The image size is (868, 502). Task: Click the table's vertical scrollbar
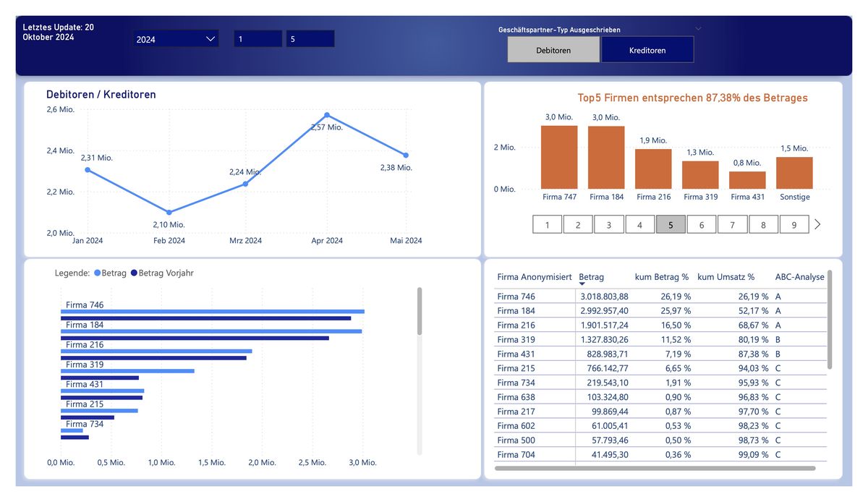[x=830, y=320]
